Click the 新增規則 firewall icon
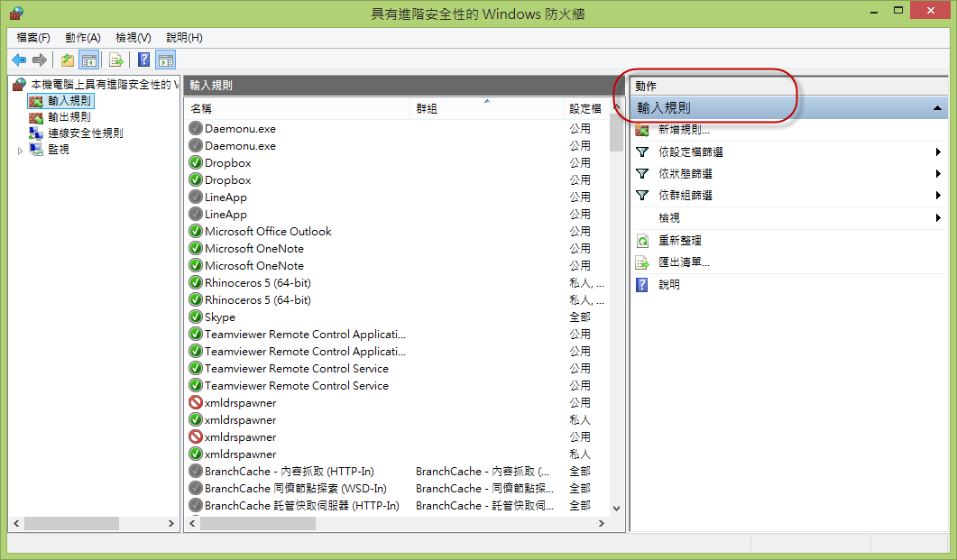Image resolution: width=957 pixels, height=560 pixels. [x=642, y=130]
